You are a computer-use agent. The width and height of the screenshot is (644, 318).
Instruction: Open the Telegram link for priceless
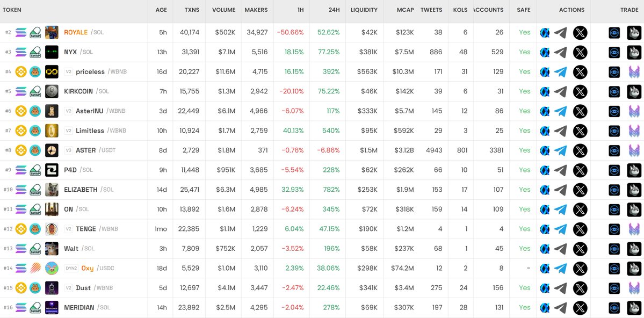click(560, 72)
